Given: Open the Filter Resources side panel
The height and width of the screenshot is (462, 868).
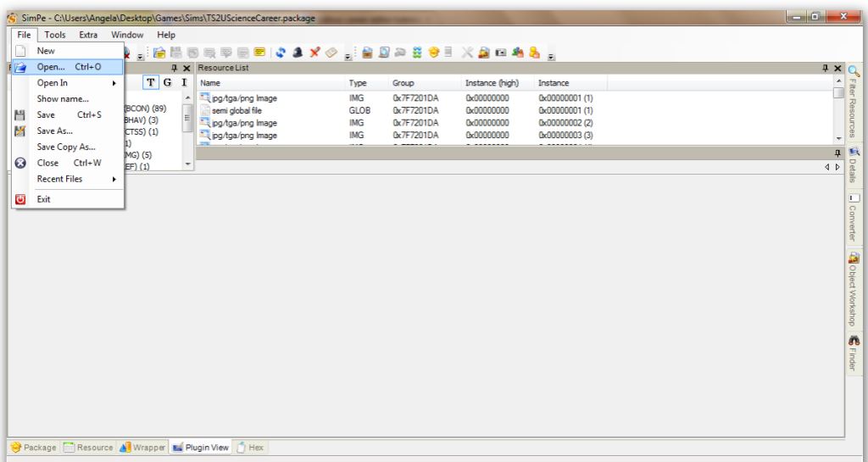Looking at the screenshot, I should 853,101.
